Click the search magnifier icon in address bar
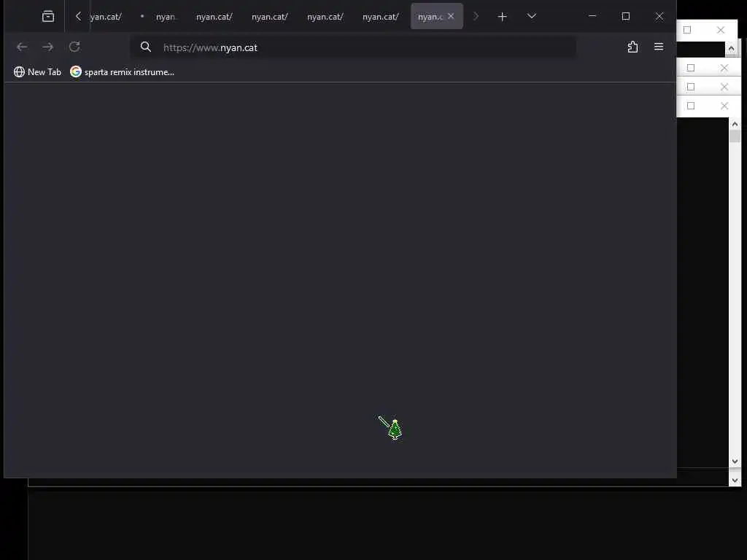This screenshot has height=560, width=747. tap(146, 47)
